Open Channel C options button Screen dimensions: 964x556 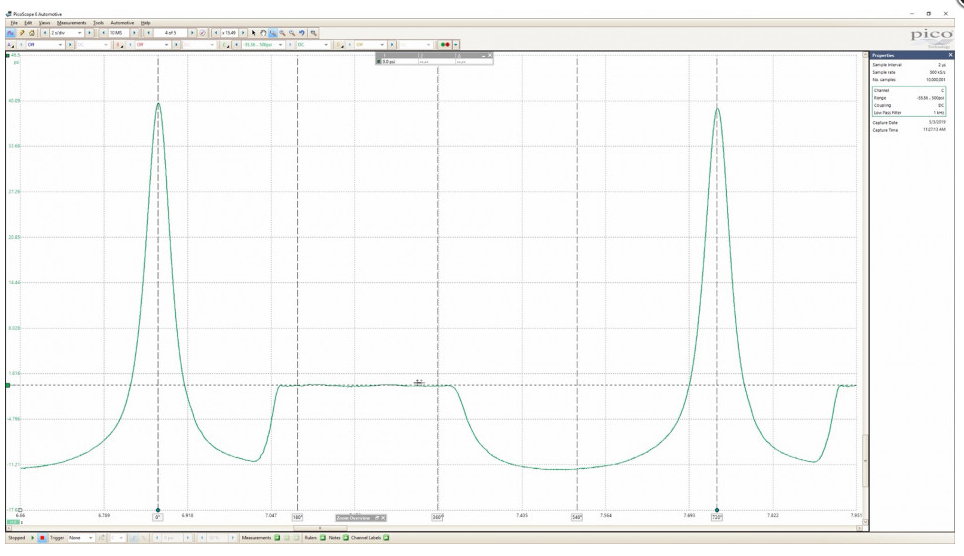tap(226, 44)
